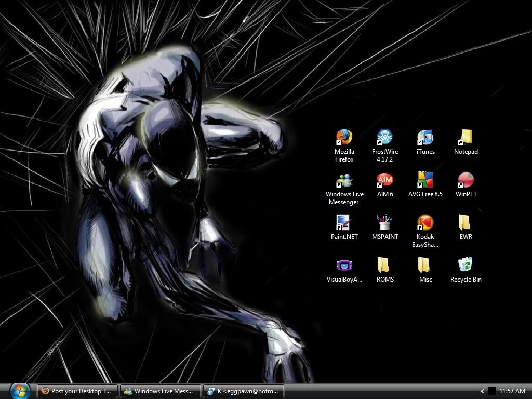Screen dimensions: 532x399
Task: Switch to Windows Live Messenger taskbar button
Action: pos(161,391)
